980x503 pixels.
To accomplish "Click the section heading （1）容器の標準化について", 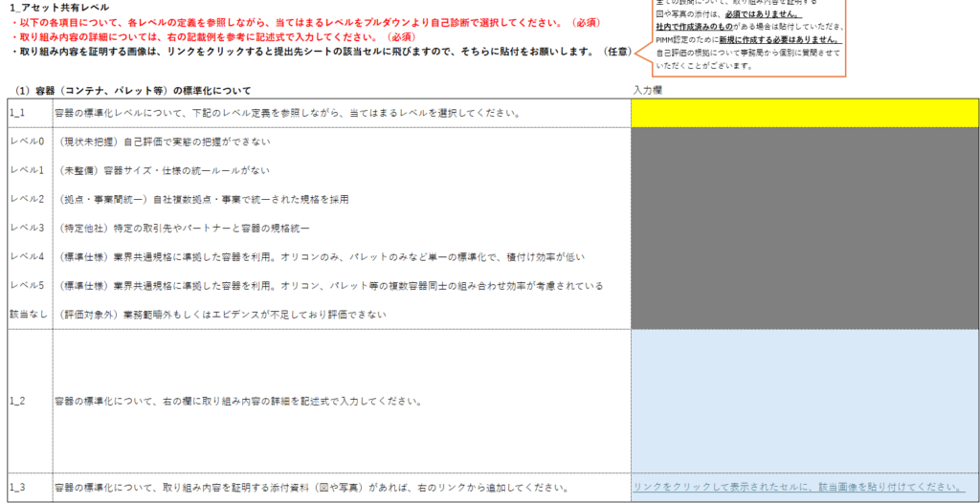I will point(134,90).
